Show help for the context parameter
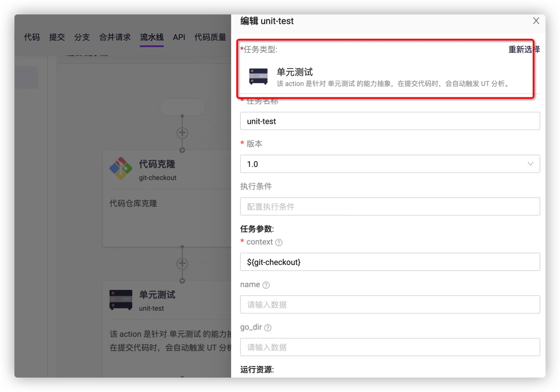 click(279, 242)
